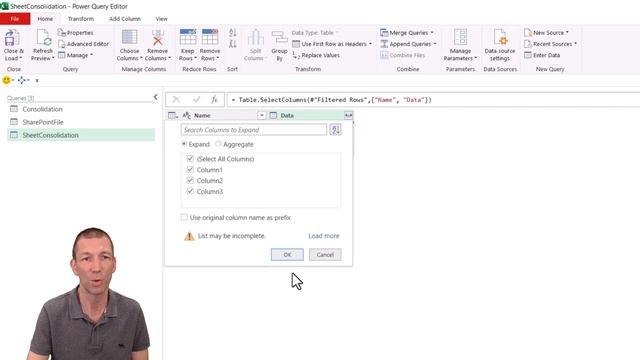Switch to the Home tab

(45, 19)
